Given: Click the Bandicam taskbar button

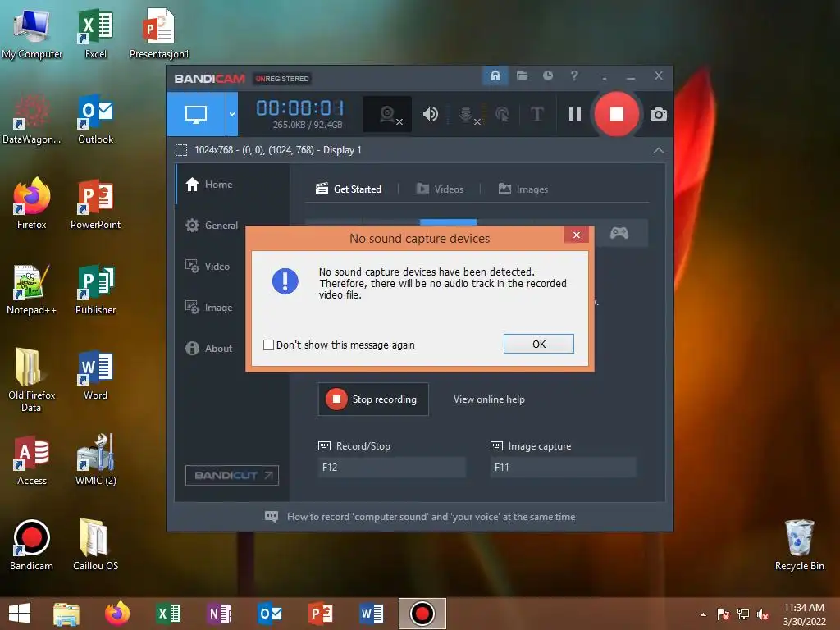Looking at the screenshot, I should (x=422, y=614).
